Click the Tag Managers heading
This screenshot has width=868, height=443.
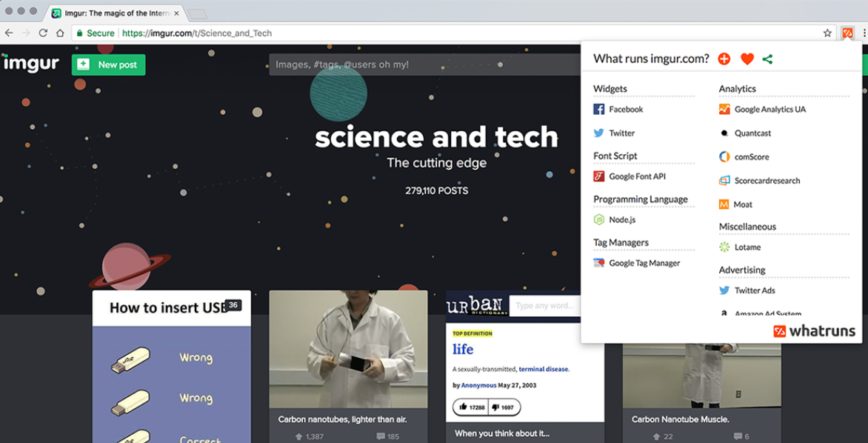pyautogui.click(x=621, y=242)
